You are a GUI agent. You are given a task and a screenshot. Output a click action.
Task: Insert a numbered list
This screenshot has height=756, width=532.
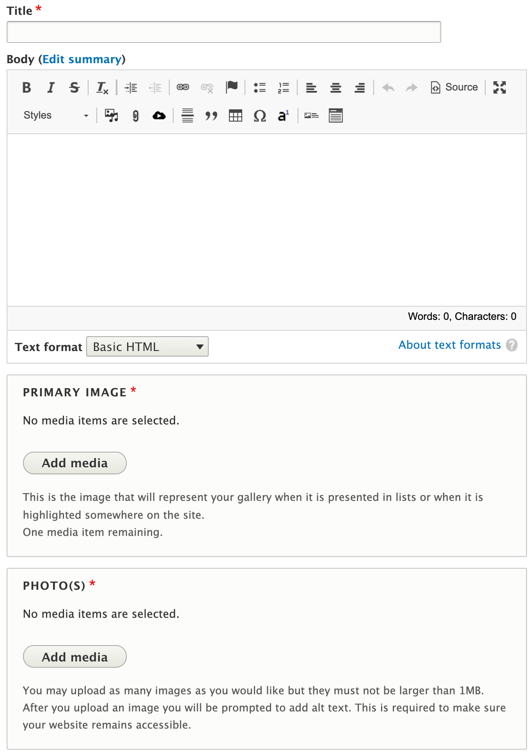284,87
